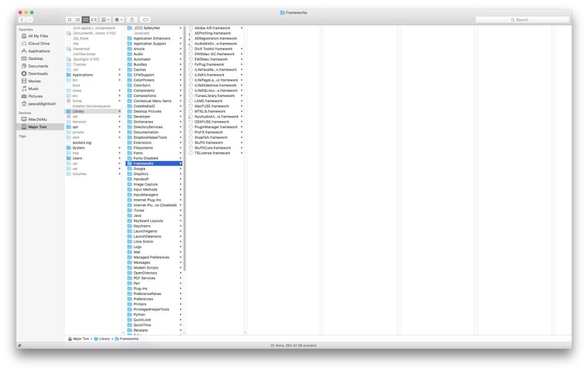Select the Internet Plug-Ins folder
Viewport: 588px width, 372px height.
click(154, 200)
